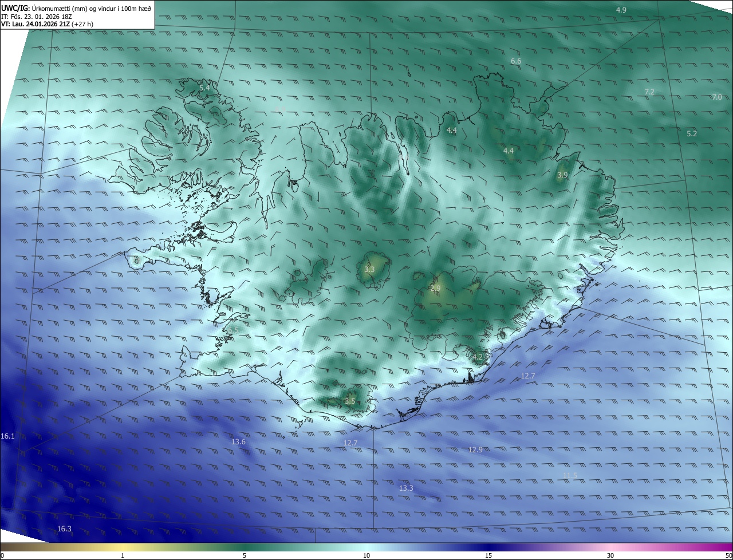Viewport: 733px width, 560px height.
Task: Click the 3.3 value on Hofsjökull glacier
Action: click(x=369, y=269)
